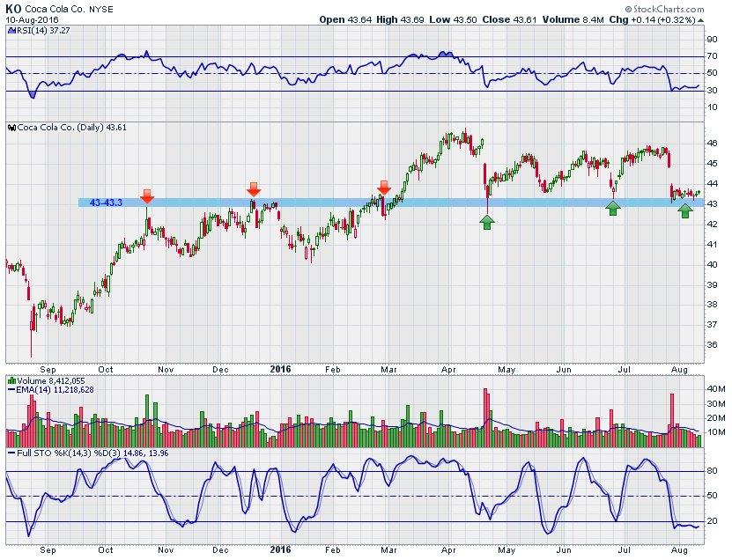Click the 46 price axis label
Viewport: 732px width, 560px height.
coord(712,144)
